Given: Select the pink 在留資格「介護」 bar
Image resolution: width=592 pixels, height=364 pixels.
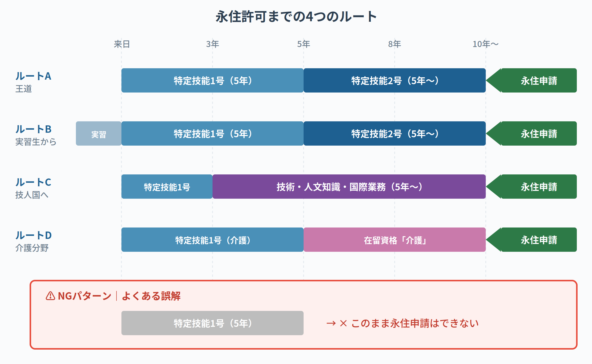Looking at the screenshot, I should (x=394, y=240).
